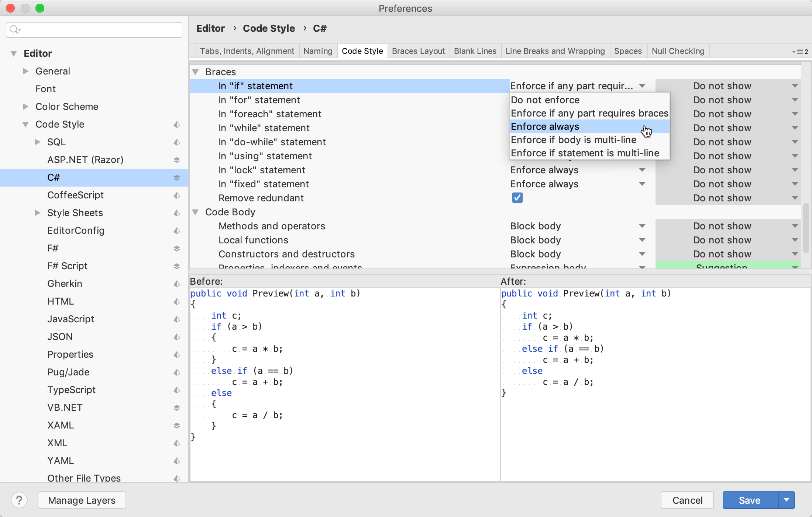Expand the Style Sheets tree item
The height and width of the screenshot is (517, 812).
pos(38,212)
